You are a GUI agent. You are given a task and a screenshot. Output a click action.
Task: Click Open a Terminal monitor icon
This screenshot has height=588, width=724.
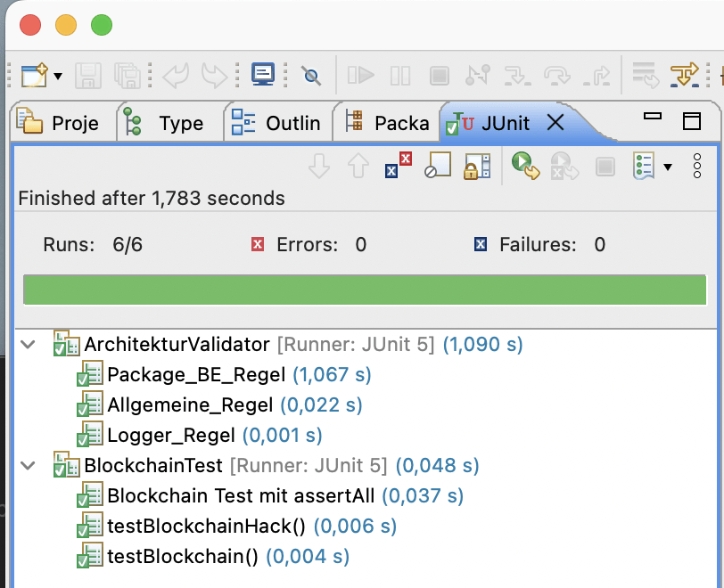(263, 75)
